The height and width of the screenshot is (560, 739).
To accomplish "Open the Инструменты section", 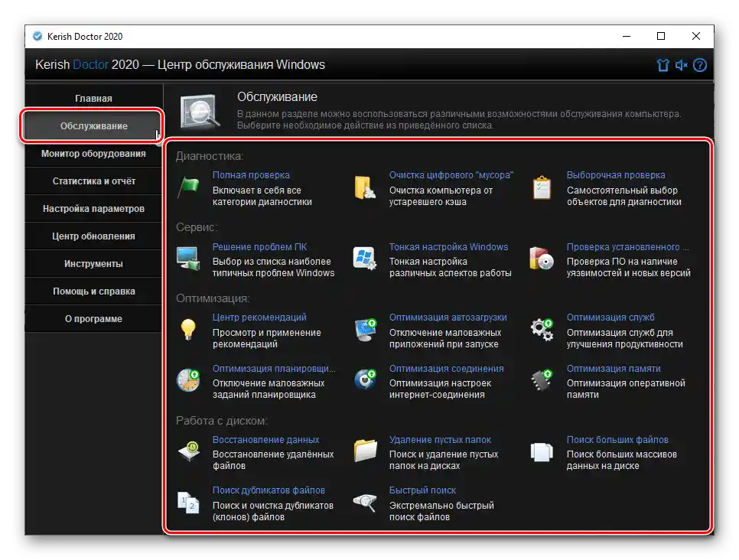I will tap(93, 263).
